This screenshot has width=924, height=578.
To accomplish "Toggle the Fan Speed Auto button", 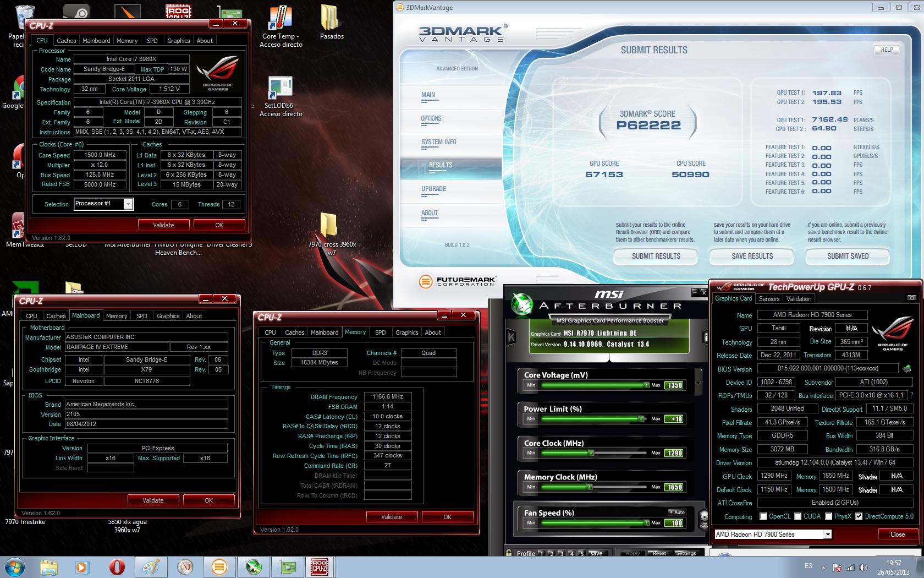I will [677, 512].
